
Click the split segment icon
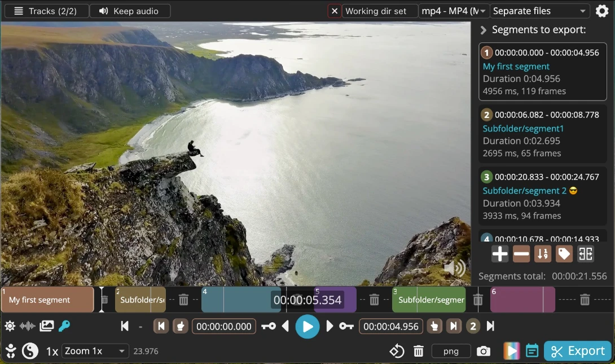(586, 254)
